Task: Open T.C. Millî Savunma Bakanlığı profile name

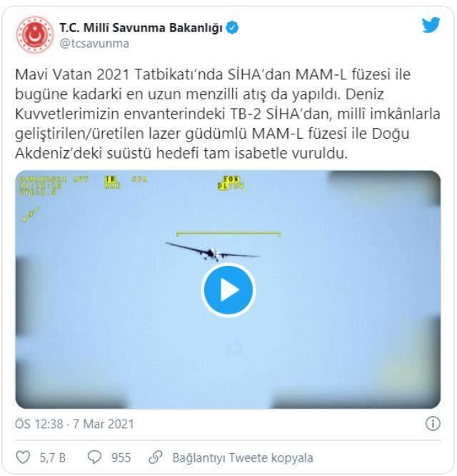Action: (x=141, y=28)
